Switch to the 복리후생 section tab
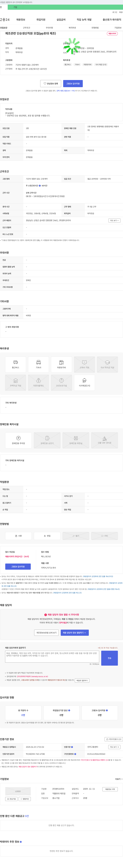Screen dimensions: 123x868 pyautogui.click(x=72, y=28)
